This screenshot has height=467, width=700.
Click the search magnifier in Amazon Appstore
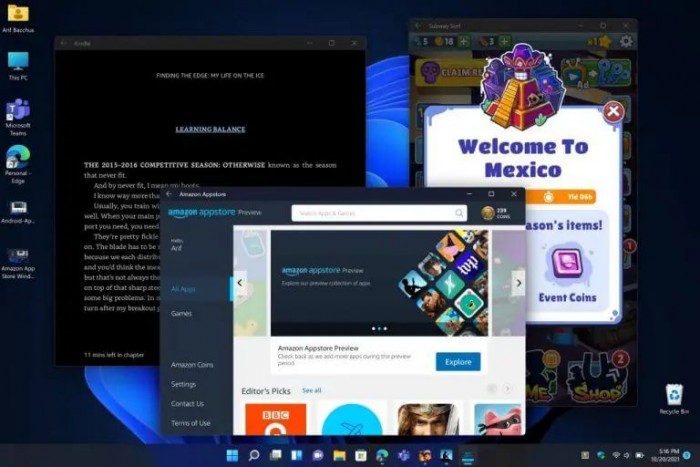point(459,213)
